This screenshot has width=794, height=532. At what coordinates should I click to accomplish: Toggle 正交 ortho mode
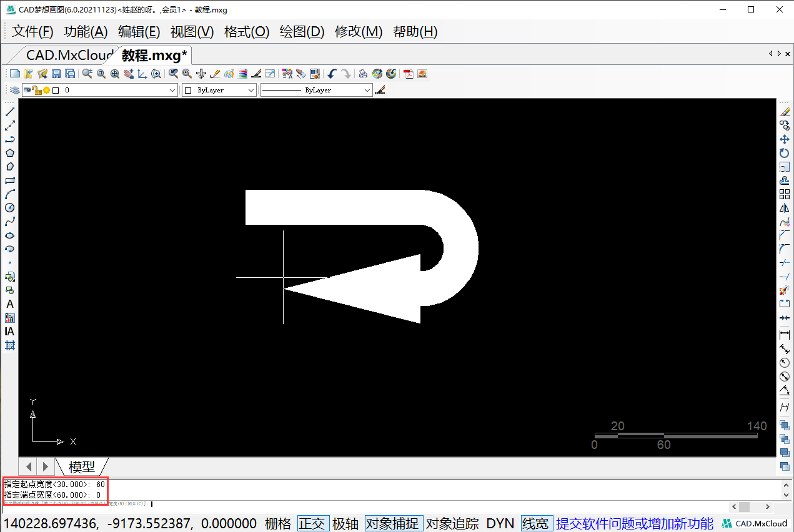[314, 523]
